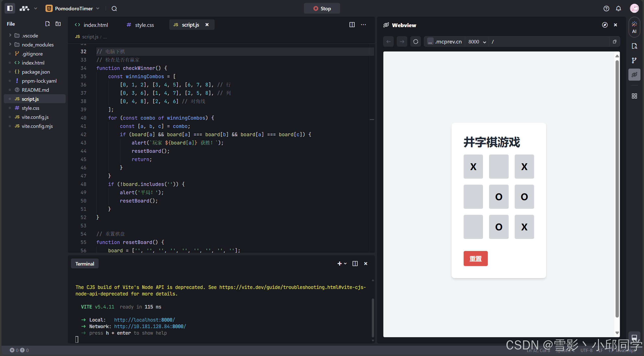Split the editor with the split icon

352,25
